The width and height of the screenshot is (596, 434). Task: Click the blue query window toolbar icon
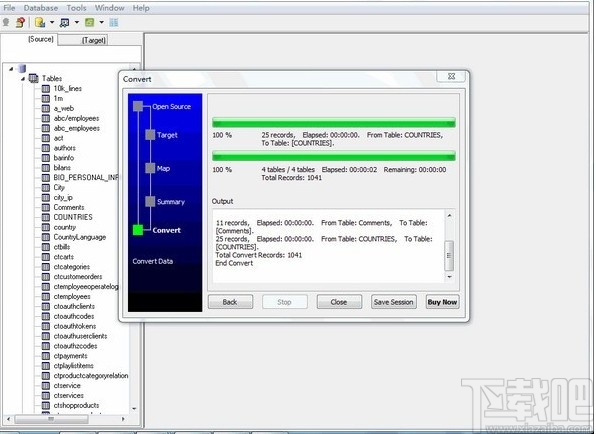(65, 23)
